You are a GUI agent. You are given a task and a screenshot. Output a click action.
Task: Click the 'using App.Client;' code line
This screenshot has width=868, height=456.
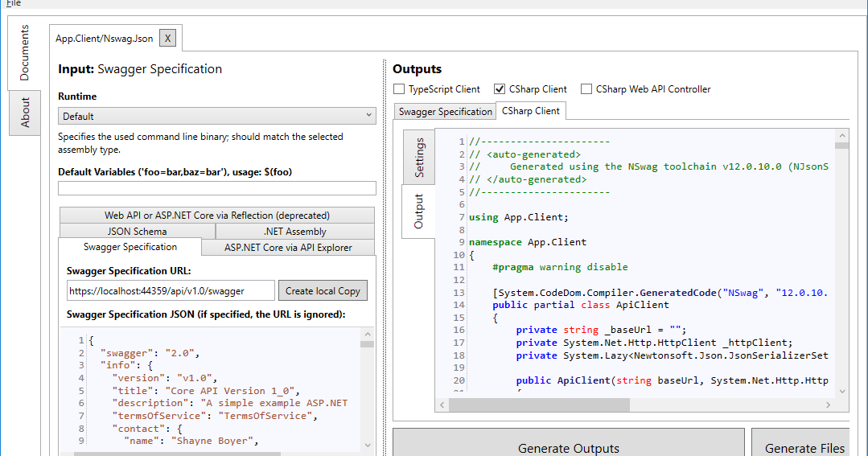pos(519,217)
